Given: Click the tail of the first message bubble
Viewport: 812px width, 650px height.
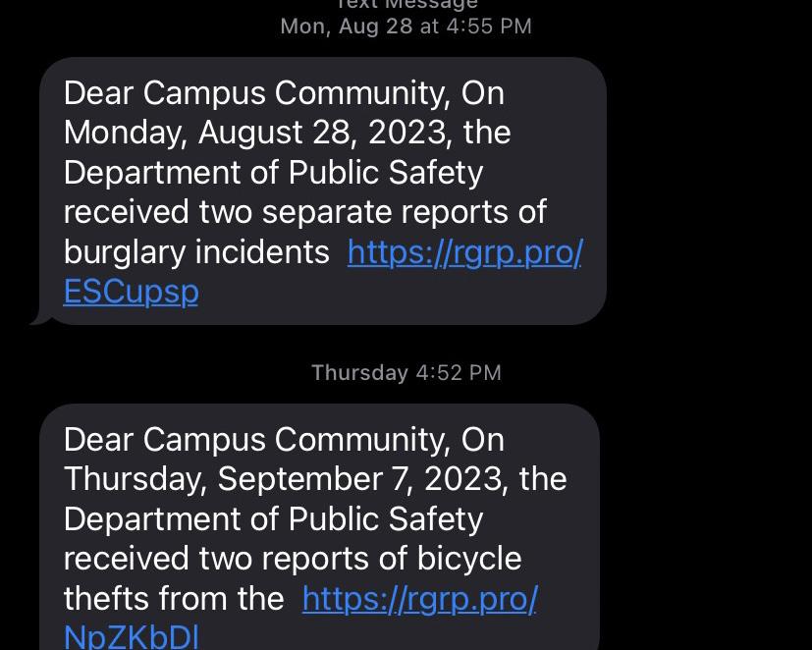Looking at the screenshot, I should coord(40,318).
